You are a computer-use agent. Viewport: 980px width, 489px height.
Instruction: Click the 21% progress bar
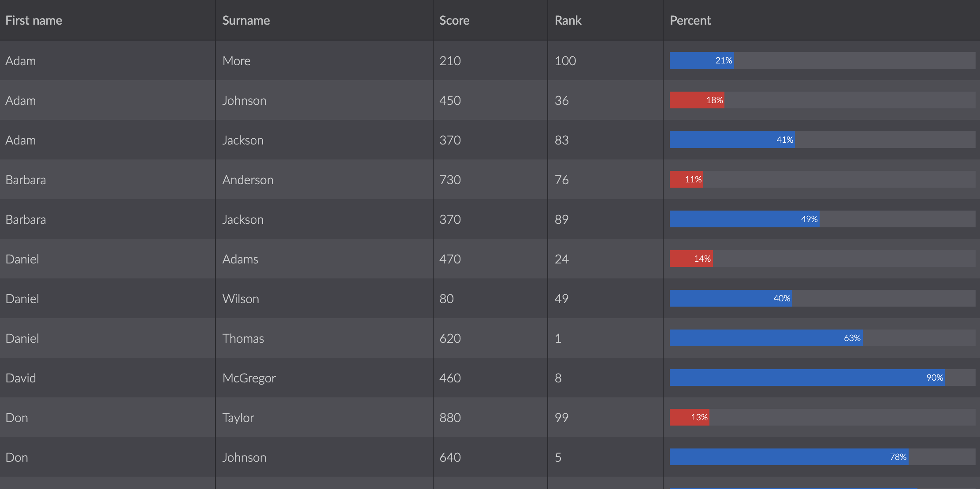coord(702,60)
